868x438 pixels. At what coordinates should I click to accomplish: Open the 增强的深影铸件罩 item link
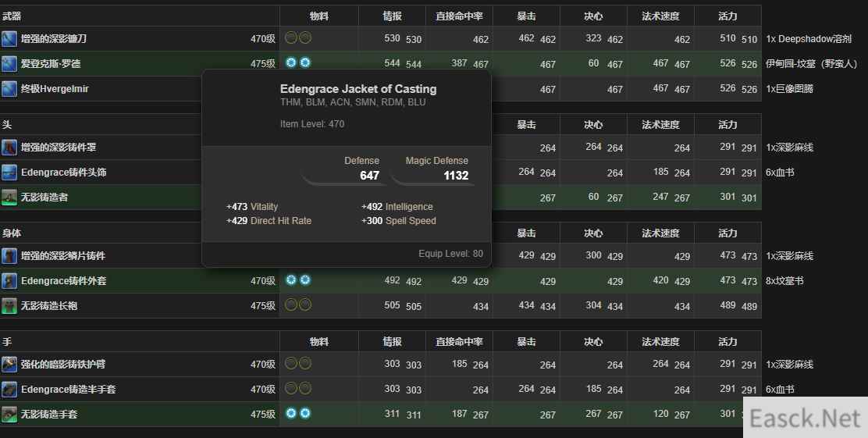point(59,148)
